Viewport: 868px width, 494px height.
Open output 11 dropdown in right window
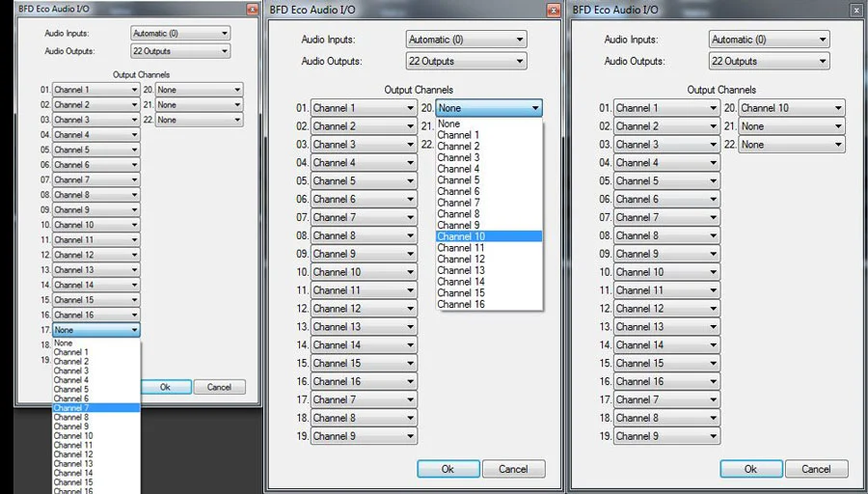coord(667,290)
